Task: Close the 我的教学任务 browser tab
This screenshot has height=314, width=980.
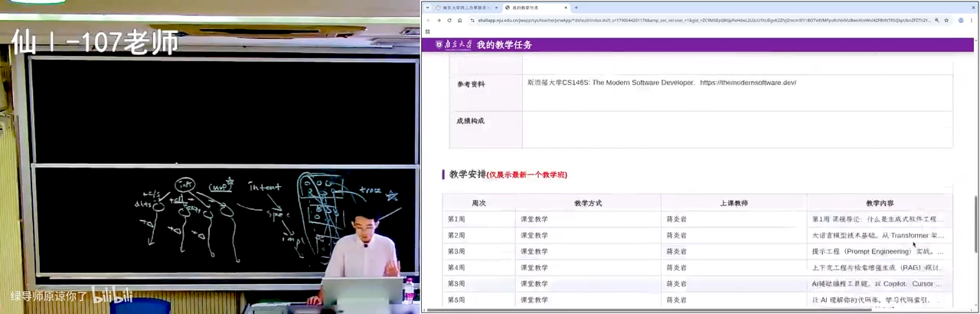Action: tap(566, 7)
